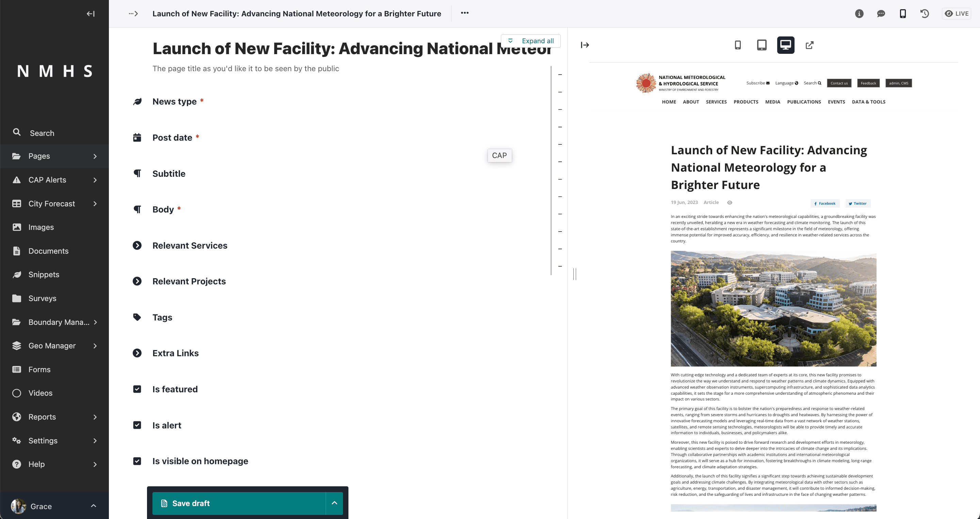Toggle the Is featured checkbox
This screenshot has height=519, width=980.
tap(137, 389)
